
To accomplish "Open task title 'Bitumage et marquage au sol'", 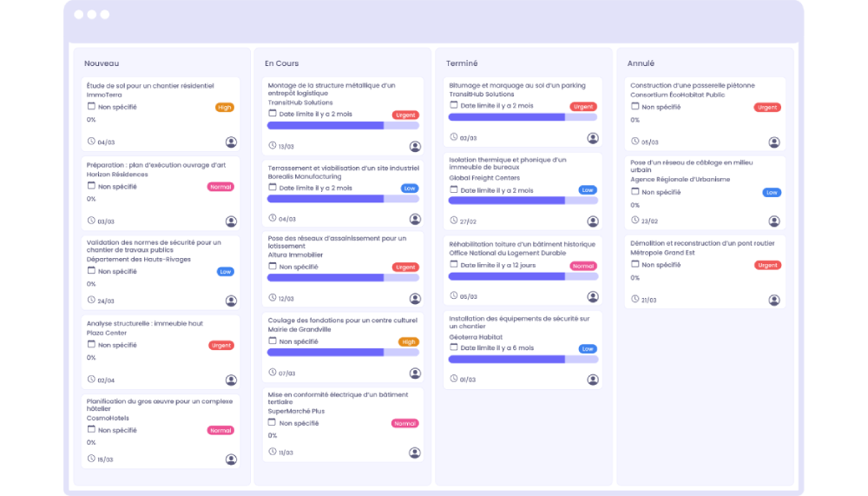I will click(517, 85).
